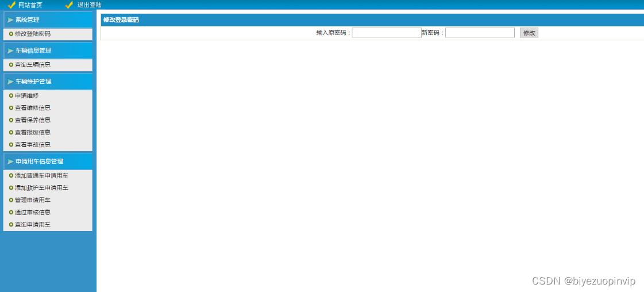Open 查看保养信息 menu item
Viewport: 644px width, 292px height.
click(33, 120)
